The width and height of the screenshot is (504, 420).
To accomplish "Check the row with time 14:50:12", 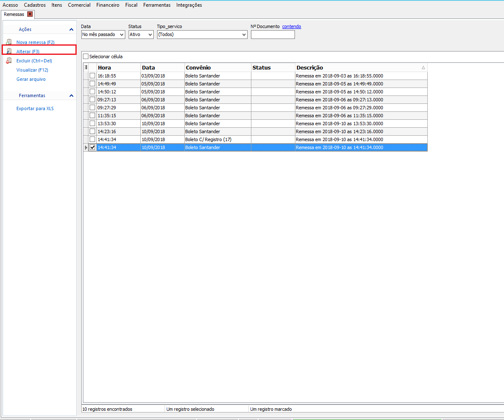I will 92,92.
